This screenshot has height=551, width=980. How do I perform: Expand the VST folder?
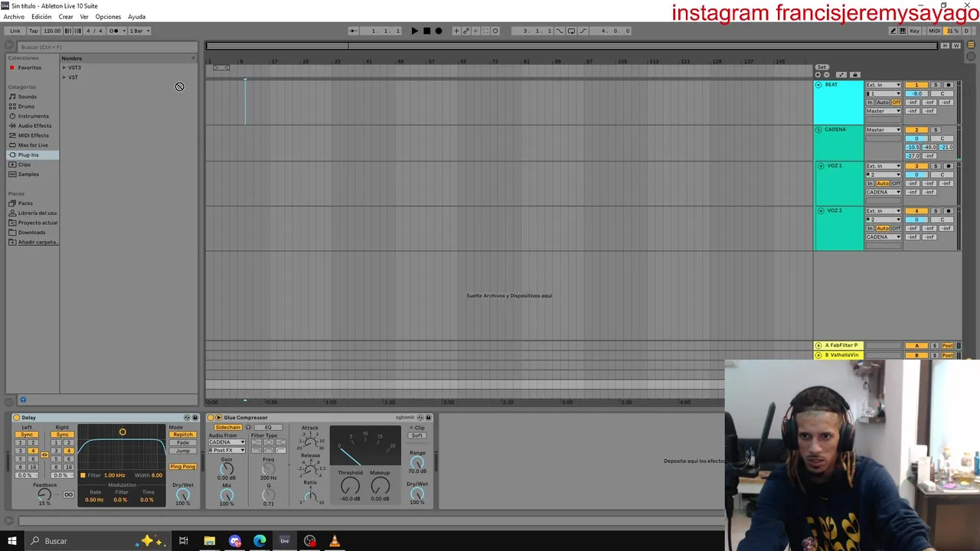64,77
